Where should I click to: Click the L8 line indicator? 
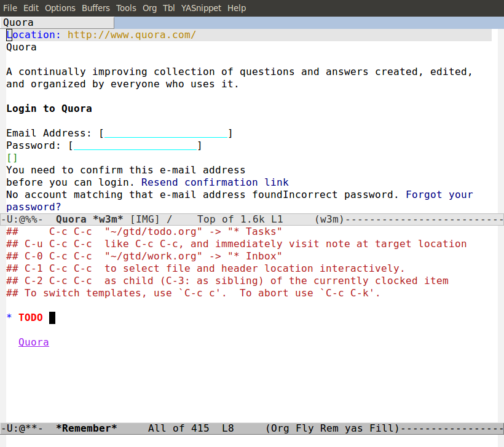tap(228, 429)
